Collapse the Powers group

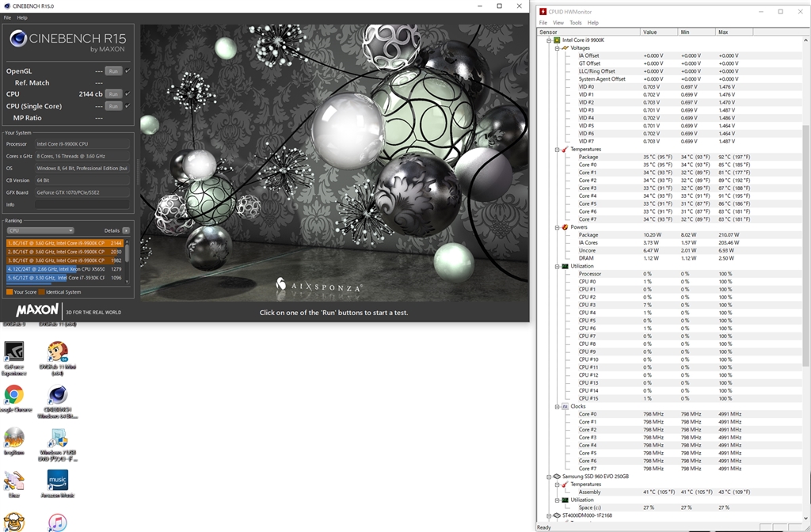(x=557, y=227)
